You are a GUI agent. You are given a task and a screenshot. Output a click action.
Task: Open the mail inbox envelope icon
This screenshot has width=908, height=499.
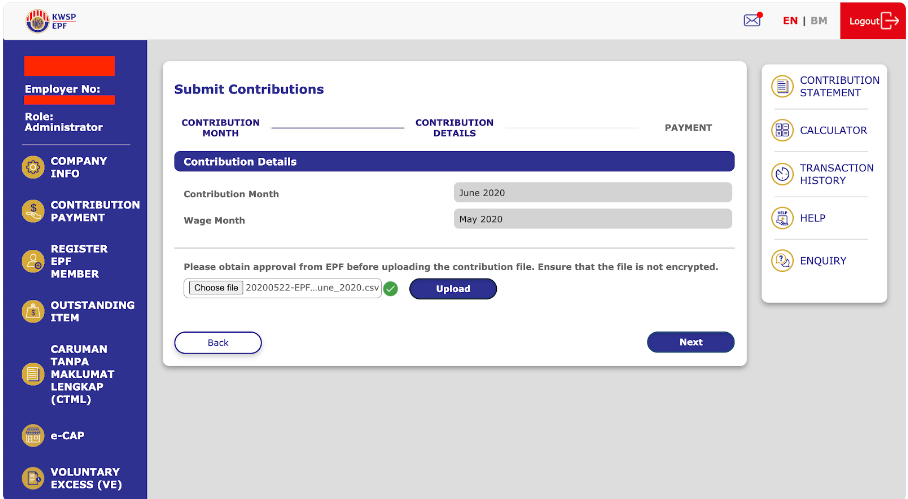pyautogui.click(x=752, y=20)
